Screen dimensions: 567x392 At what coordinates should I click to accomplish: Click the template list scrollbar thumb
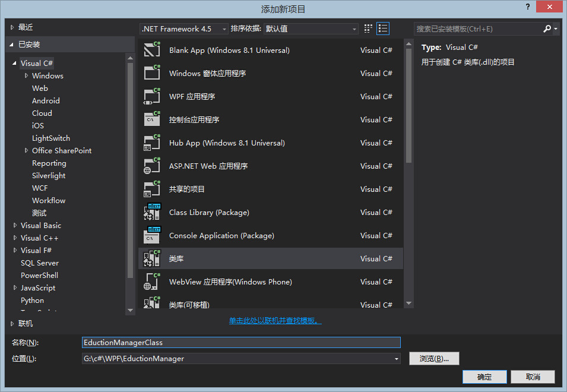409,105
